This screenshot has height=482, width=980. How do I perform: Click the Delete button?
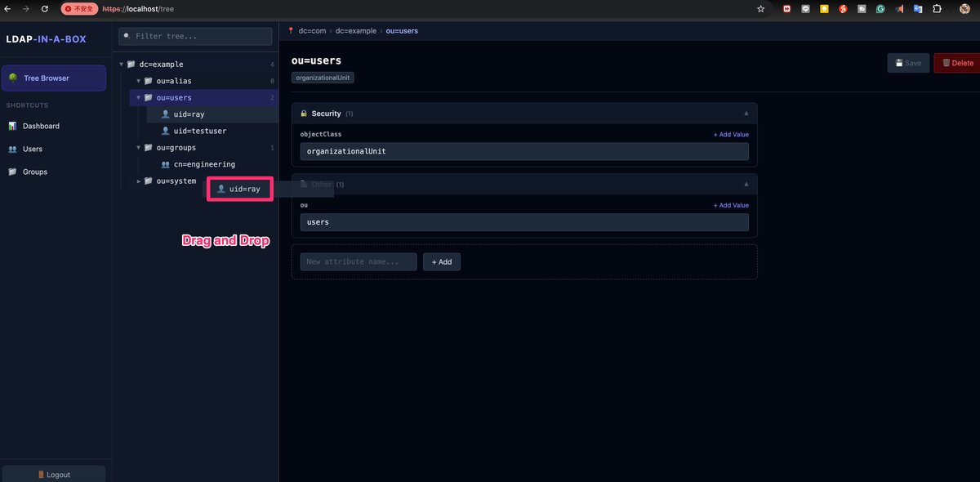pyautogui.click(x=957, y=61)
